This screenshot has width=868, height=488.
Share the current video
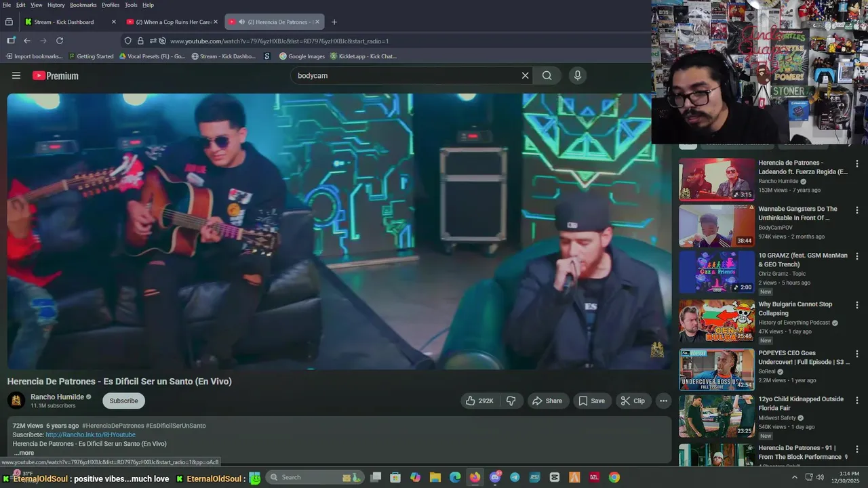[x=547, y=401]
